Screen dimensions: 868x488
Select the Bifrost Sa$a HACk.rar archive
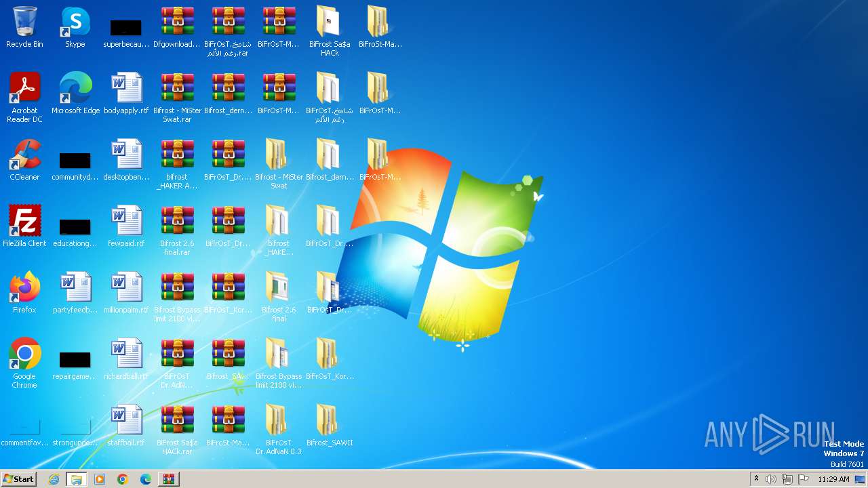click(177, 430)
